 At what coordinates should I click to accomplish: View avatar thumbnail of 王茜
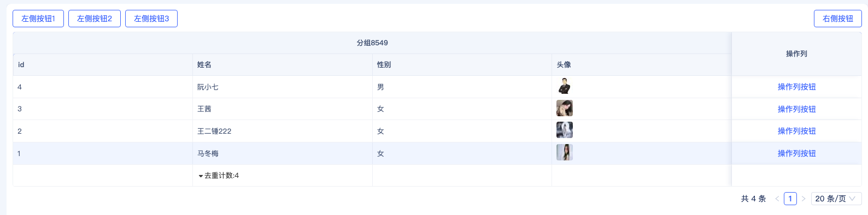click(x=565, y=108)
